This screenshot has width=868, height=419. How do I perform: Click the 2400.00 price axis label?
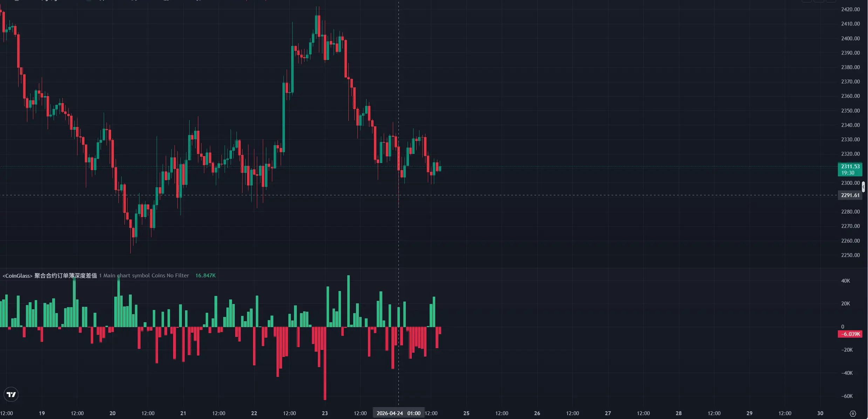tap(850, 39)
